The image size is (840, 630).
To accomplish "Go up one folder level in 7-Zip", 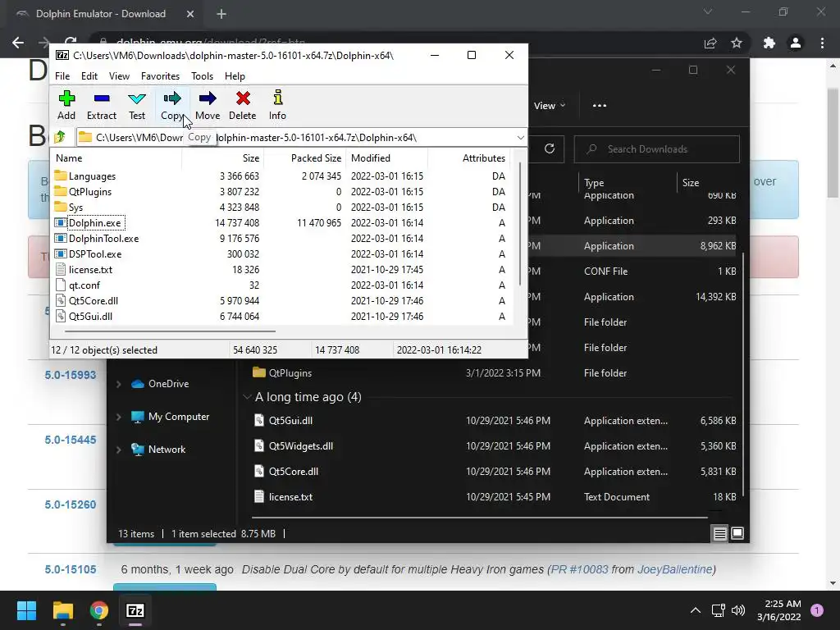I will tap(61, 137).
